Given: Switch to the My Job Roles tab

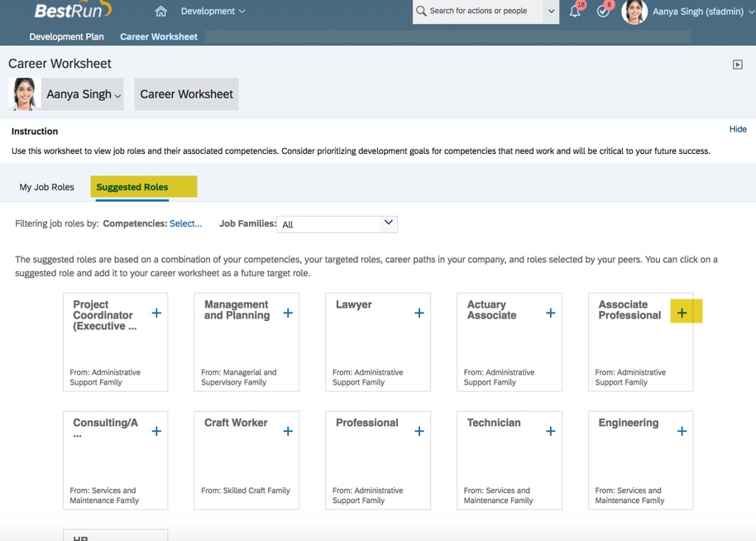Looking at the screenshot, I should coord(47,187).
